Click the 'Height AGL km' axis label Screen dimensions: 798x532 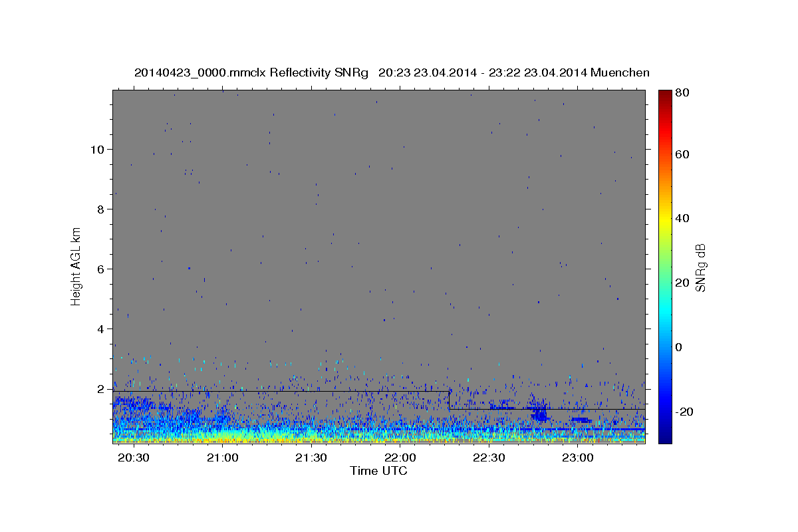tap(76, 266)
